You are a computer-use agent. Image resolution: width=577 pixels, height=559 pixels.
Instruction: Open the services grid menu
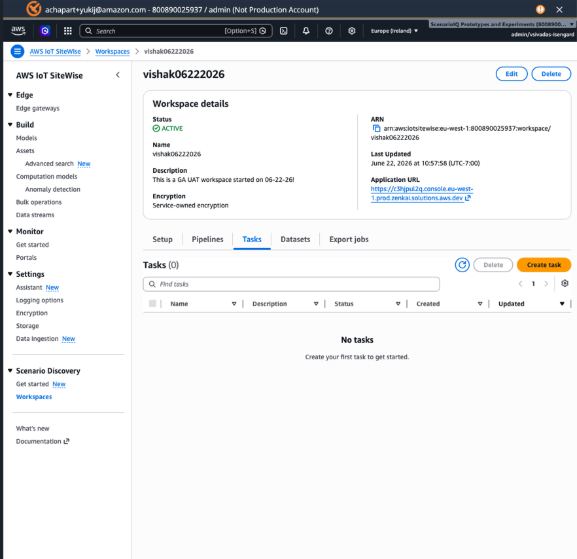coord(68,31)
